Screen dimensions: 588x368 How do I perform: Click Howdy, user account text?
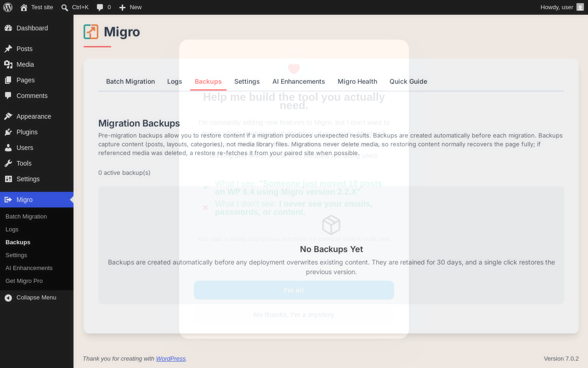pos(557,7)
